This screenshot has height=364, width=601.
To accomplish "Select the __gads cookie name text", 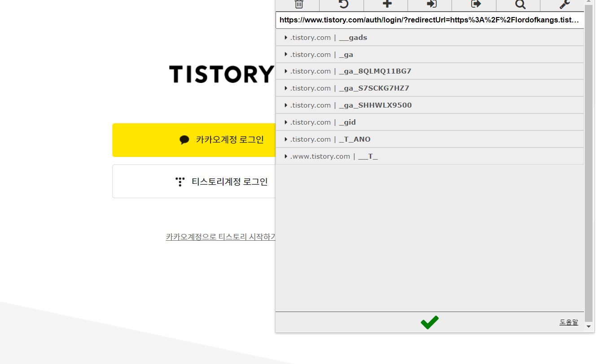I will click(x=353, y=38).
